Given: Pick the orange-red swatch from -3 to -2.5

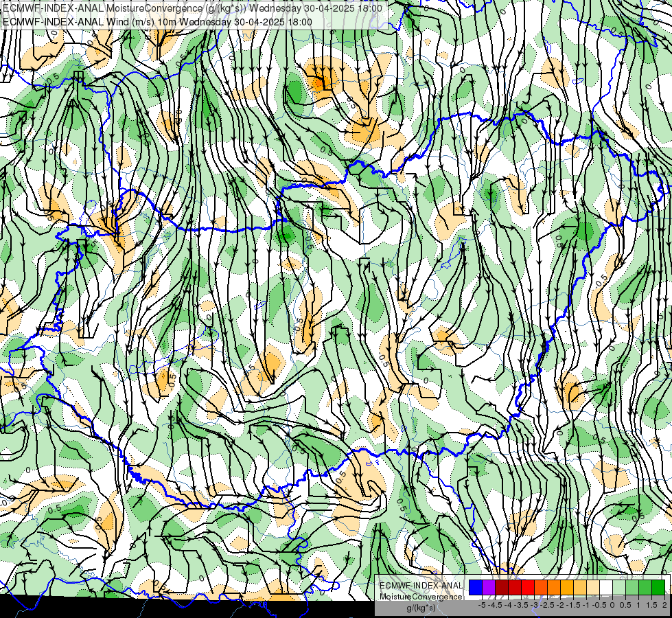Looking at the screenshot, I should click(541, 588).
